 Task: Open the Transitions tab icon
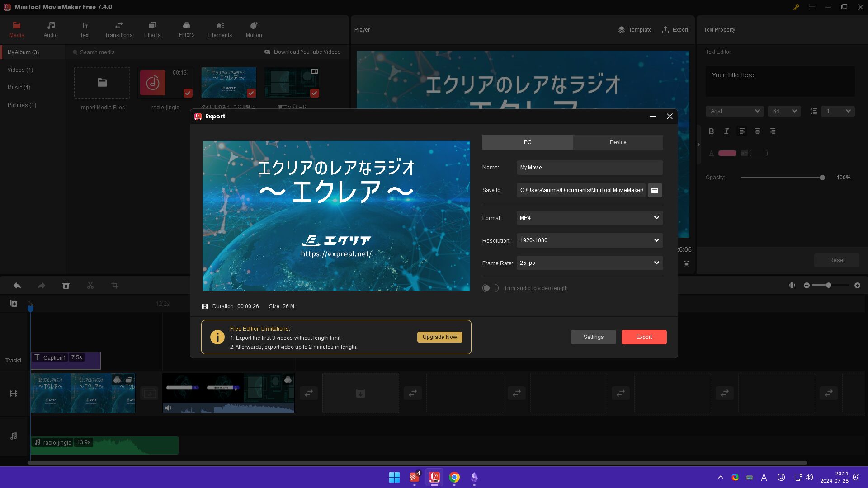pyautogui.click(x=118, y=29)
